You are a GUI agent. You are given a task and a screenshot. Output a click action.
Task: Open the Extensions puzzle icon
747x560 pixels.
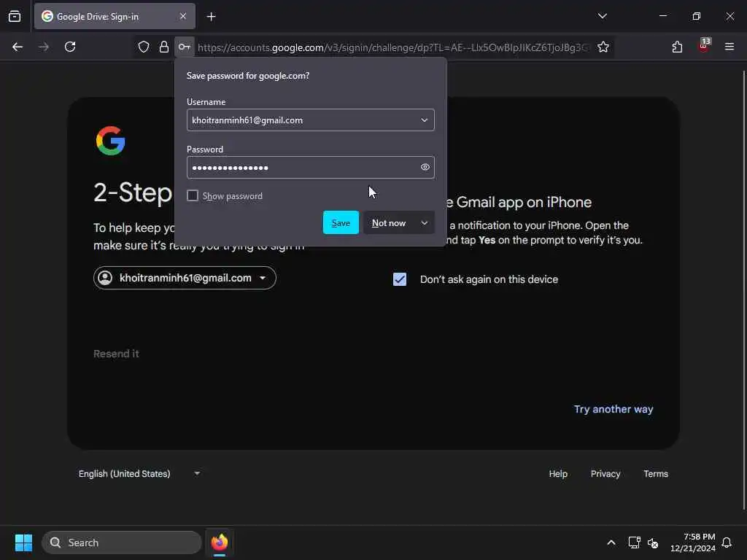coord(677,47)
